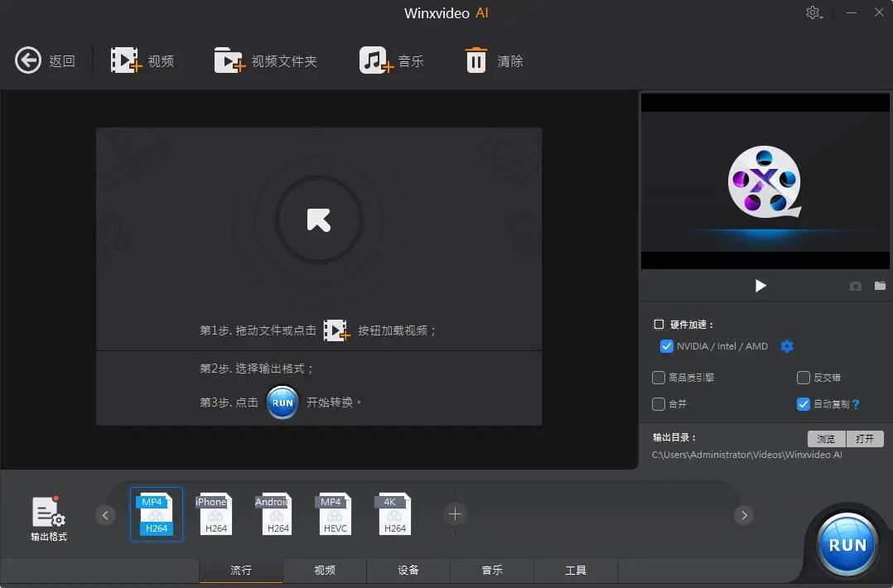Click the 输出格式 output format icon

[x=48, y=514]
